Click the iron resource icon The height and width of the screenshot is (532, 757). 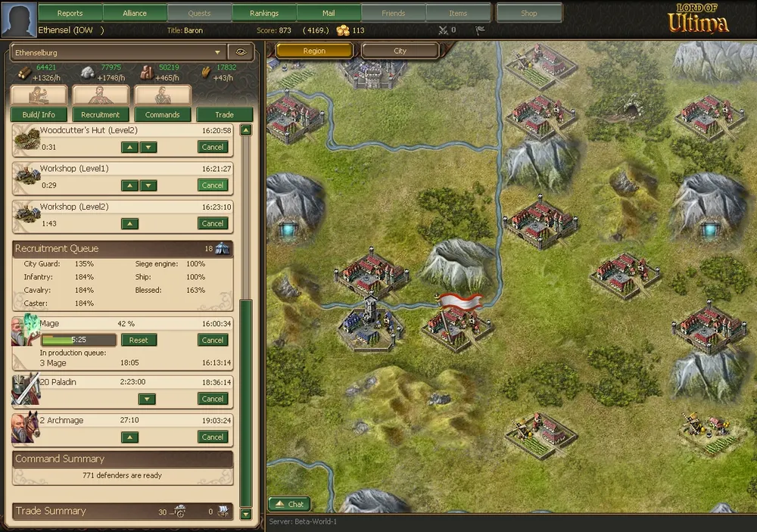(x=147, y=73)
